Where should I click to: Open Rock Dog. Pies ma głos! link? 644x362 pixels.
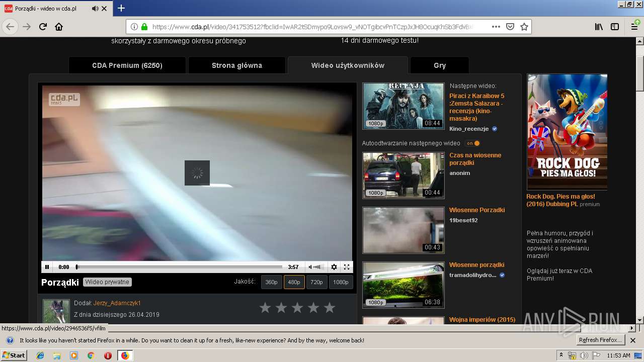coord(560,200)
